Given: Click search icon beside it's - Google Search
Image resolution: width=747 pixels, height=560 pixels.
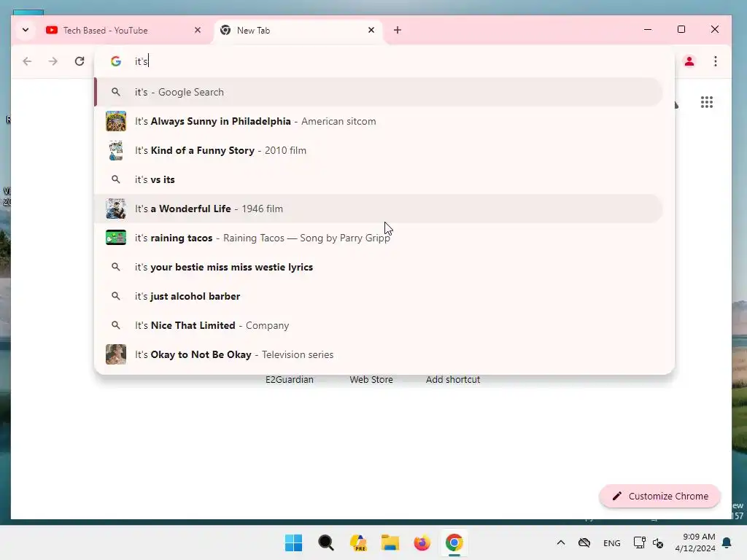Looking at the screenshot, I should pos(116,92).
